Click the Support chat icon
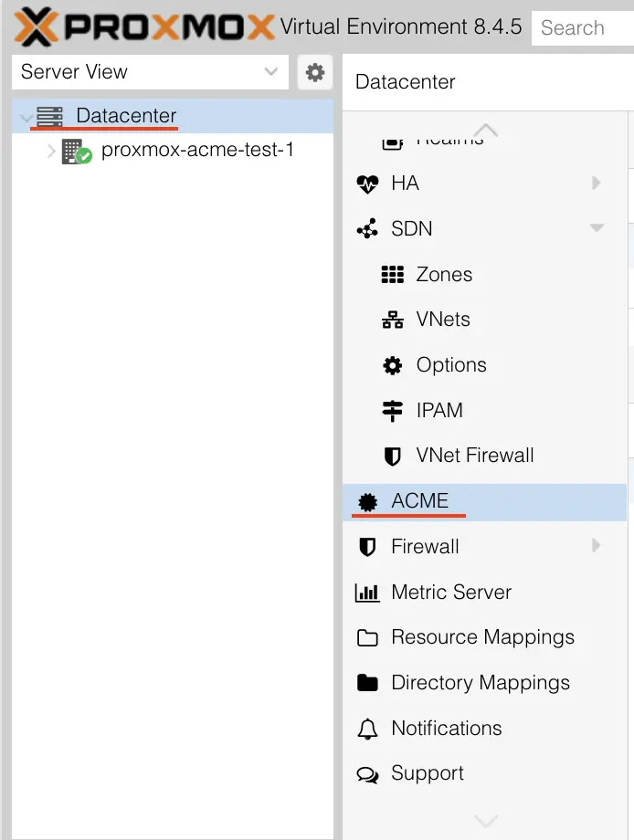 coord(367,774)
